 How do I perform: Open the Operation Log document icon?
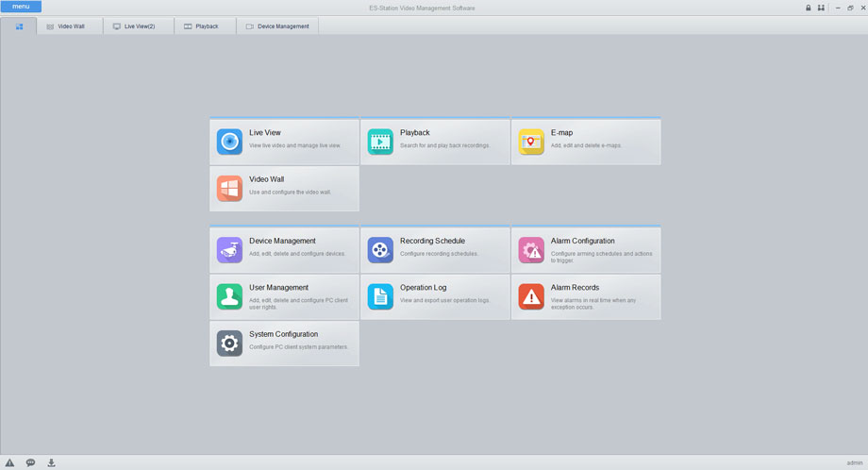380,296
